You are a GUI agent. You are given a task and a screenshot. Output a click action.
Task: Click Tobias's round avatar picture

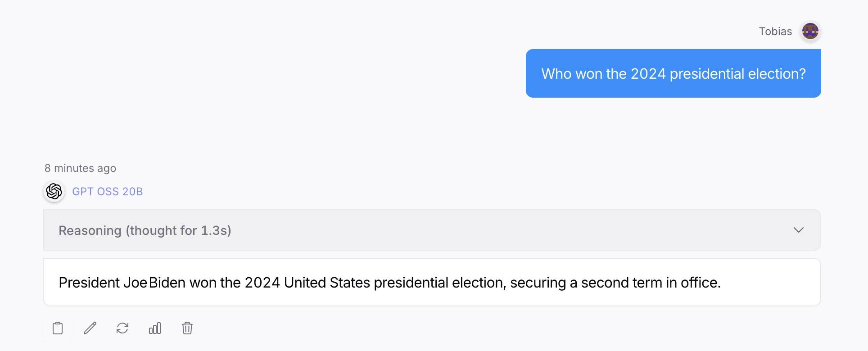point(810,31)
